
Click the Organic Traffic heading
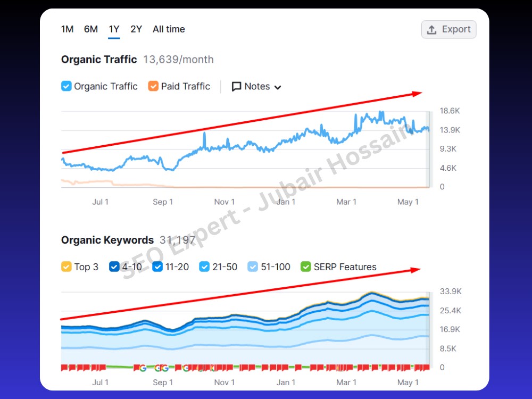click(x=99, y=60)
